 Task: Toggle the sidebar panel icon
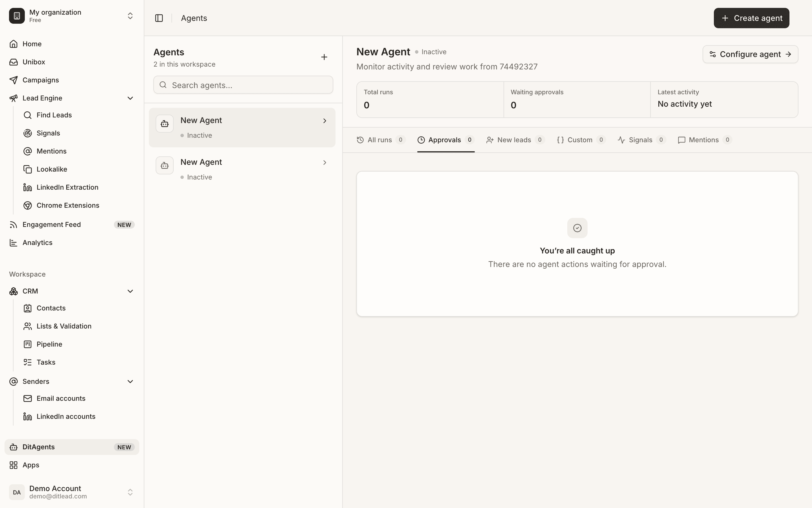coord(159,18)
